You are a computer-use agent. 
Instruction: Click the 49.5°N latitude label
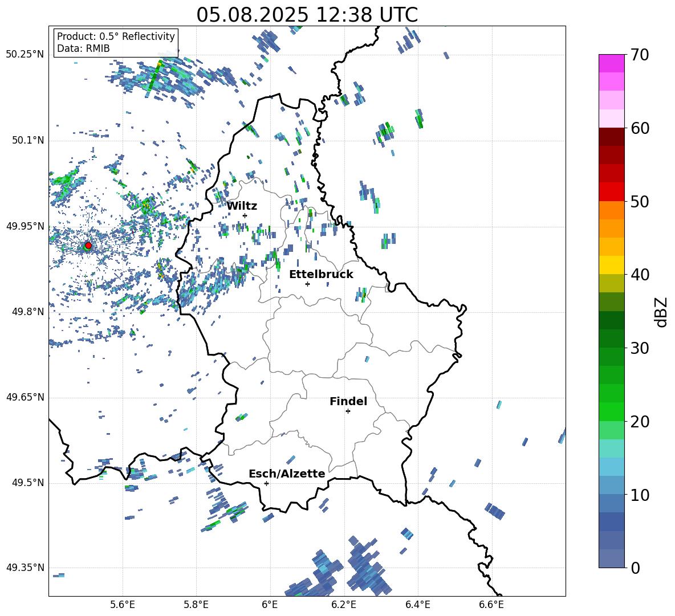28,483
